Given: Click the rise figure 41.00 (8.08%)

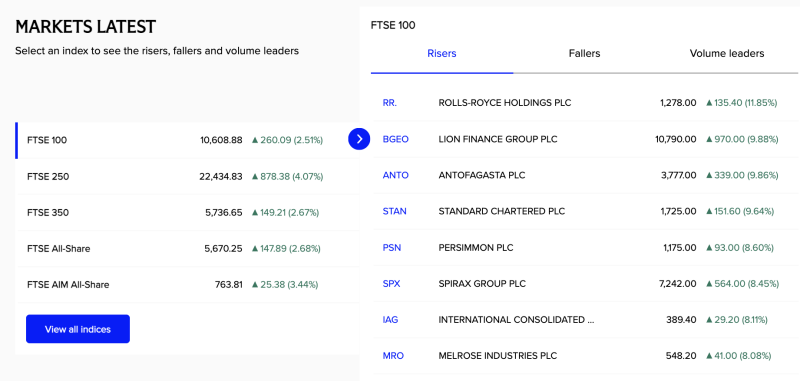Looking at the screenshot, I should coord(738,356).
